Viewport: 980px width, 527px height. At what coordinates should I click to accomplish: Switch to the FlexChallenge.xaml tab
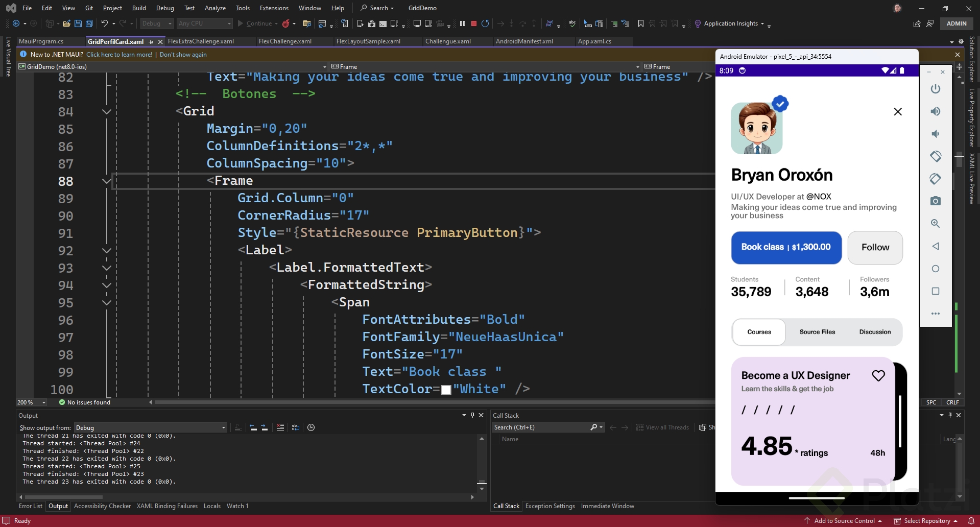pos(285,41)
